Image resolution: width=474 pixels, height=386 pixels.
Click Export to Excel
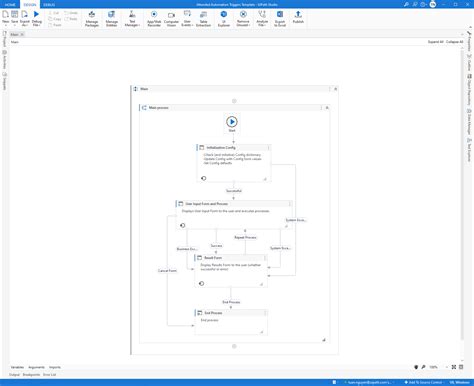[280, 18]
